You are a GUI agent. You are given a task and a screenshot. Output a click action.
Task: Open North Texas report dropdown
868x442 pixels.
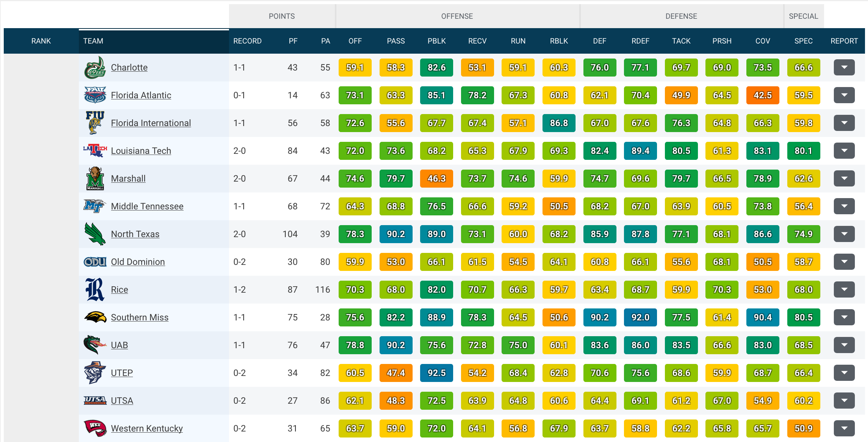[844, 234]
